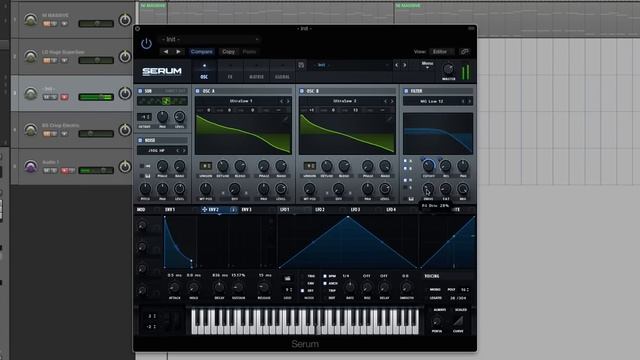
Task: Select next filter type arrow
Action: [x=469, y=101]
